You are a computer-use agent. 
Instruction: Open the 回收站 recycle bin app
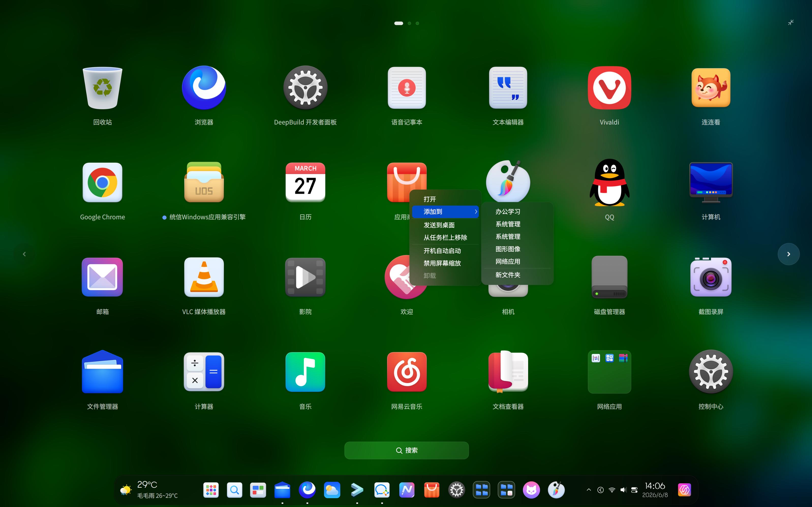point(102,88)
